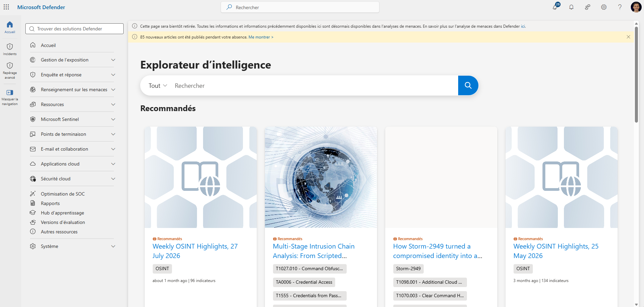Open notifications bell icon

point(571,7)
